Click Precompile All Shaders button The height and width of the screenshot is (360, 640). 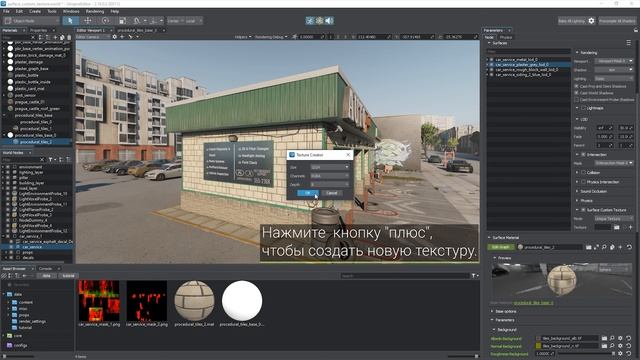(617, 21)
